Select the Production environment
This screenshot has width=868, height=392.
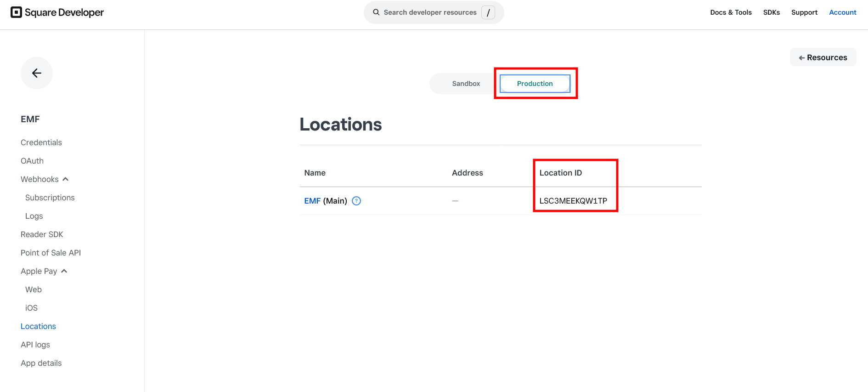tap(535, 84)
